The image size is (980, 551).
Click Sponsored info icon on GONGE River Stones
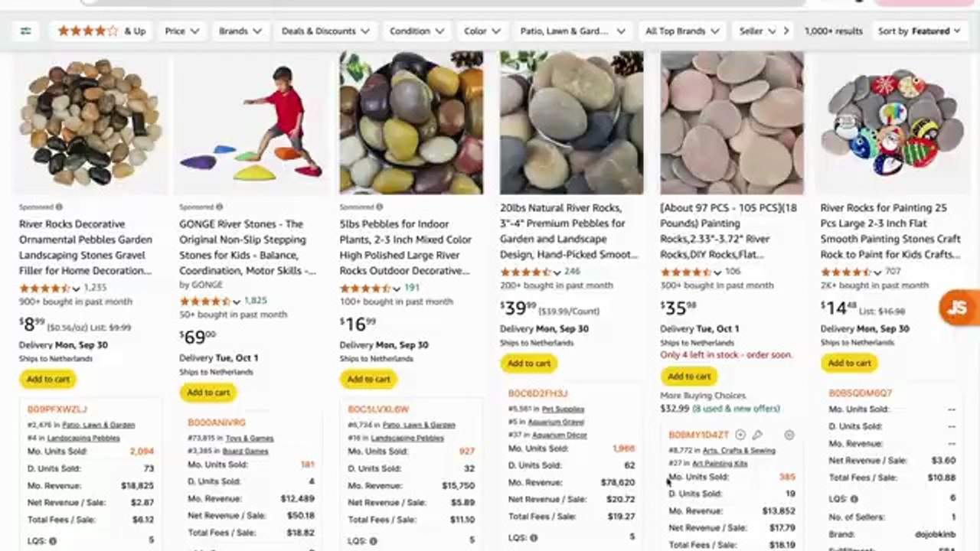(x=219, y=207)
